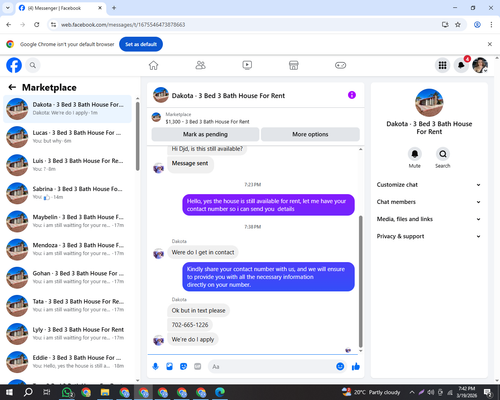Screen dimensions: 500x400
Task: Expand Customize chat section
Action: coord(429,185)
